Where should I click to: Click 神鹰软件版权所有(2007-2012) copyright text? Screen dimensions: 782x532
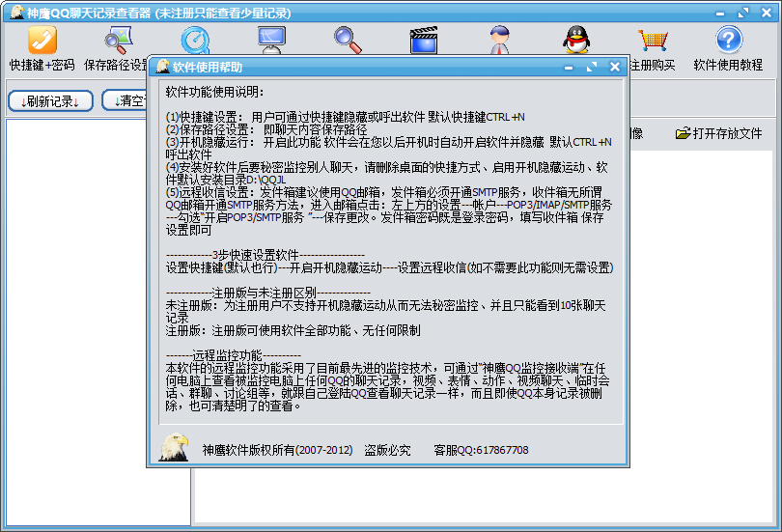pyautogui.click(x=277, y=450)
